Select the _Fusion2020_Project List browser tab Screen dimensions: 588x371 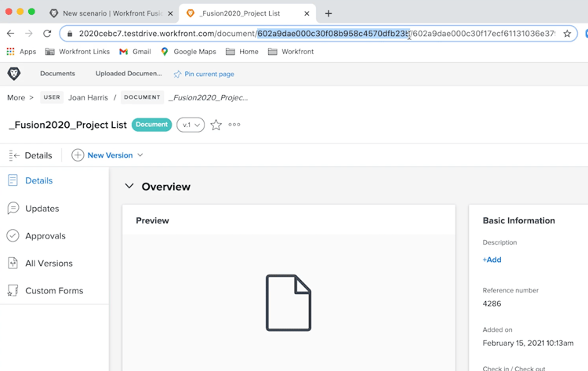240,13
